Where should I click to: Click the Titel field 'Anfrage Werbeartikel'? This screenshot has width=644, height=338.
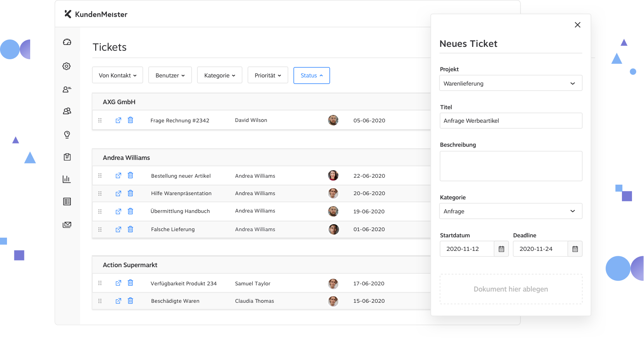pos(510,121)
